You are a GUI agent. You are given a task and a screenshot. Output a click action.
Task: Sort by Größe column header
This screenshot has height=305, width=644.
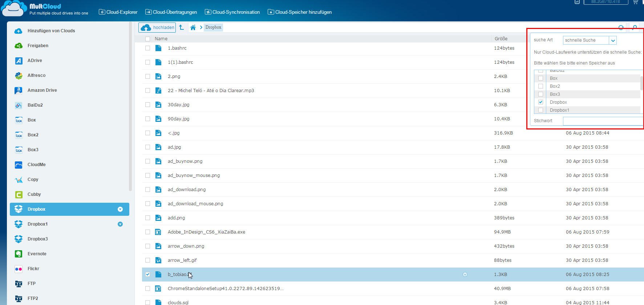point(501,39)
